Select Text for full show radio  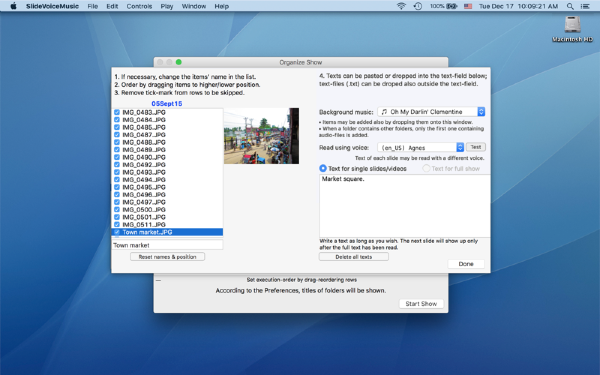coord(426,168)
